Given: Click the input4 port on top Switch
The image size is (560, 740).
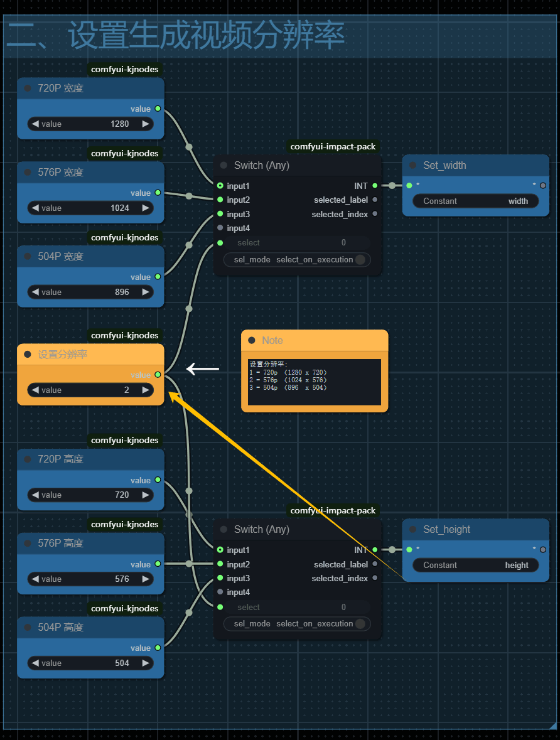Looking at the screenshot, I should click(x=220, y=228).
